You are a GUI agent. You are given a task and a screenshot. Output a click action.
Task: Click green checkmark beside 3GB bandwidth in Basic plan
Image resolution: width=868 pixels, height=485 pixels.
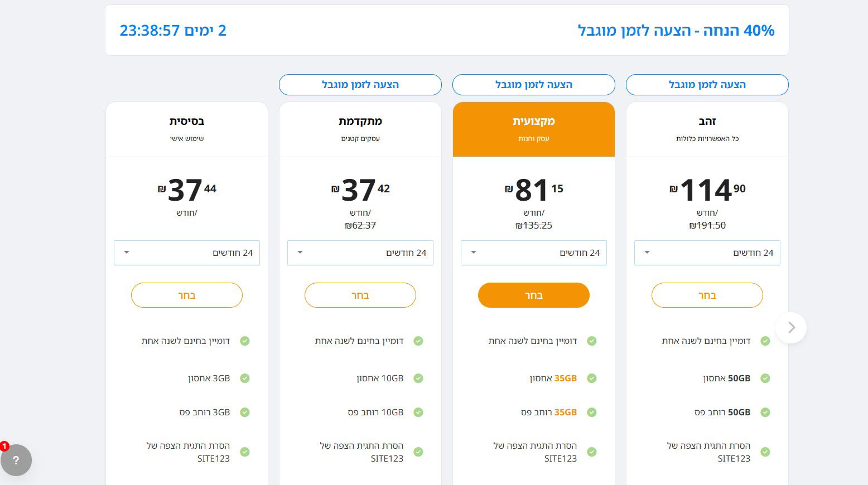point(245,413)
